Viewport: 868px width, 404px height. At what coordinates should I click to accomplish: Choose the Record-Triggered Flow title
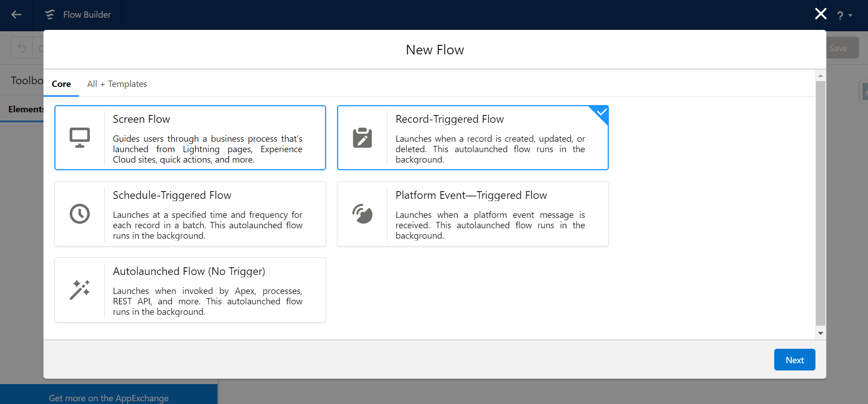(449, 119)
